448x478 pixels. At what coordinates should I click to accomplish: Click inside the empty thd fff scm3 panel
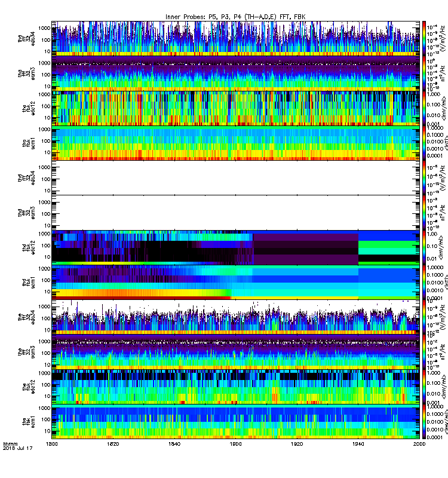(x=235, y=213)
